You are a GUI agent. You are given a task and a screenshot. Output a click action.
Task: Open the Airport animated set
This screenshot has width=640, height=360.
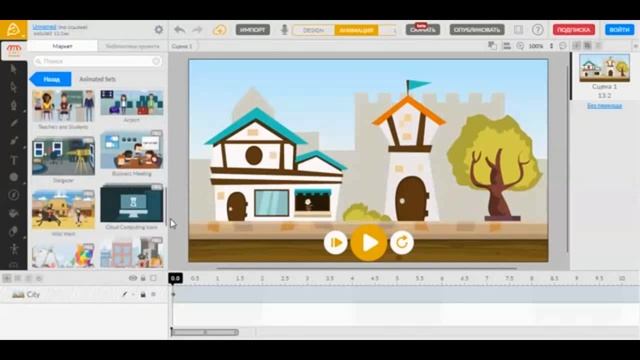pos(131,103)
